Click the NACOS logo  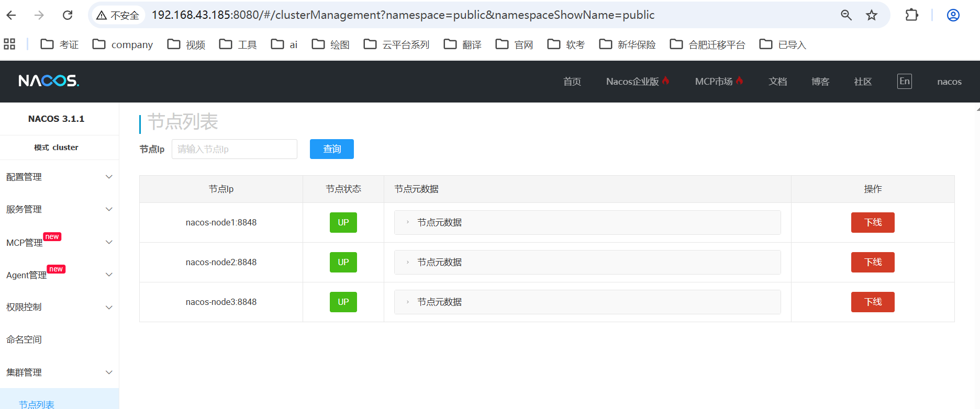[x=49, y=81]
